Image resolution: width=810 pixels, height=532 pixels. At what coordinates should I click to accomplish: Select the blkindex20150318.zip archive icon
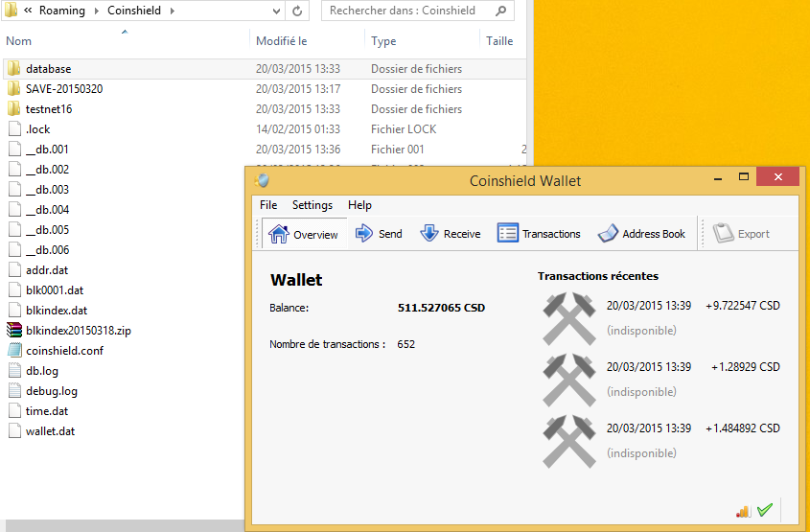[14, 330]
